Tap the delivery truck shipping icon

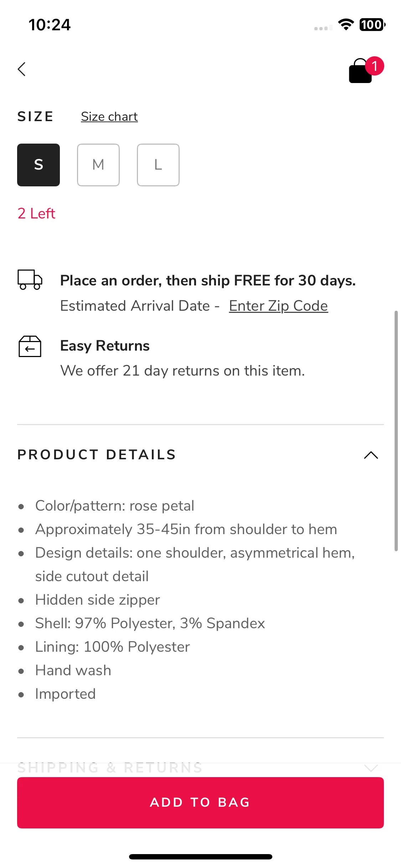(x=30, y=280)
